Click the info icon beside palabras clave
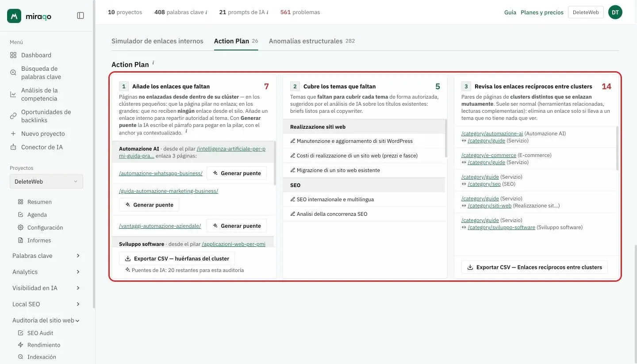 click(x=206, y=12)
